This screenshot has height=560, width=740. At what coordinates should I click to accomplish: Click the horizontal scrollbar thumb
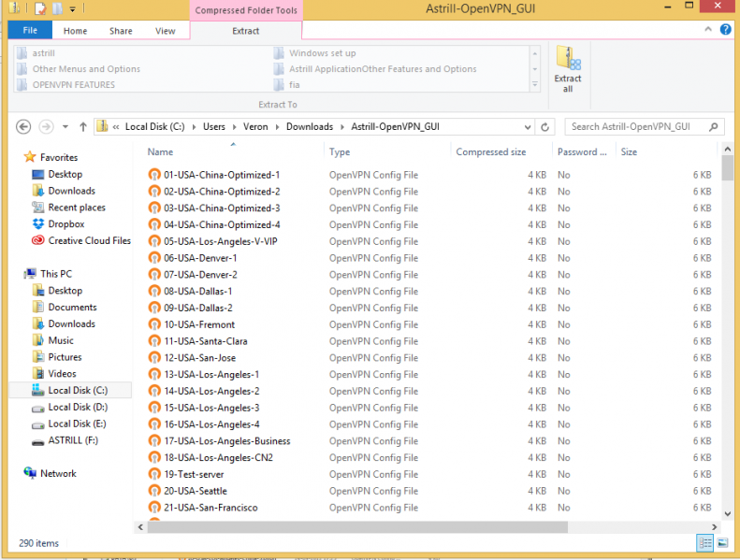click(357, 527)
